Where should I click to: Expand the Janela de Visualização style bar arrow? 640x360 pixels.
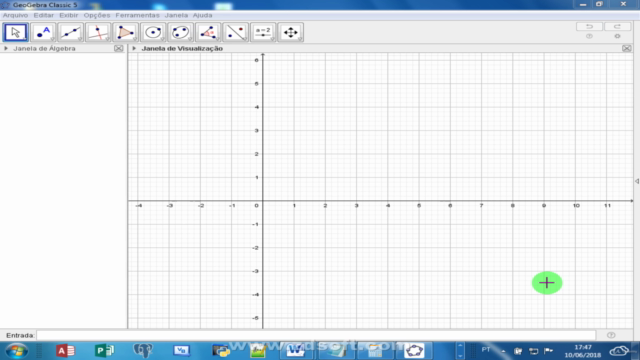134,48
